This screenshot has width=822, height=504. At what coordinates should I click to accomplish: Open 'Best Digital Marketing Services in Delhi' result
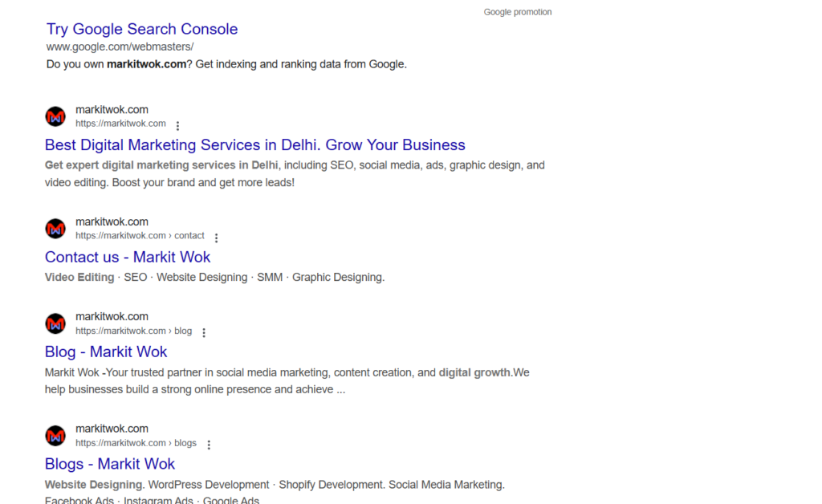tap(254, 144)
